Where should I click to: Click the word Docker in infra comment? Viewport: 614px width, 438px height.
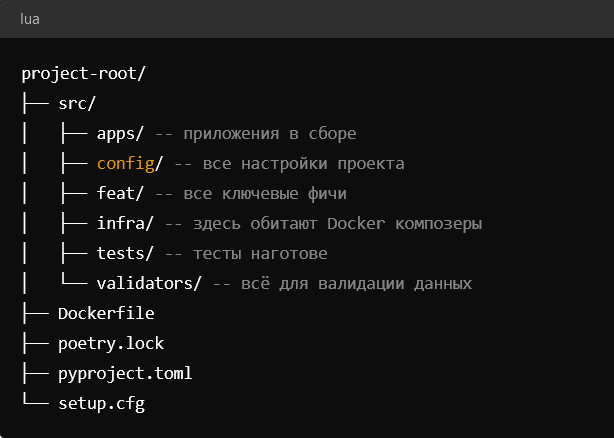(356, 224)
